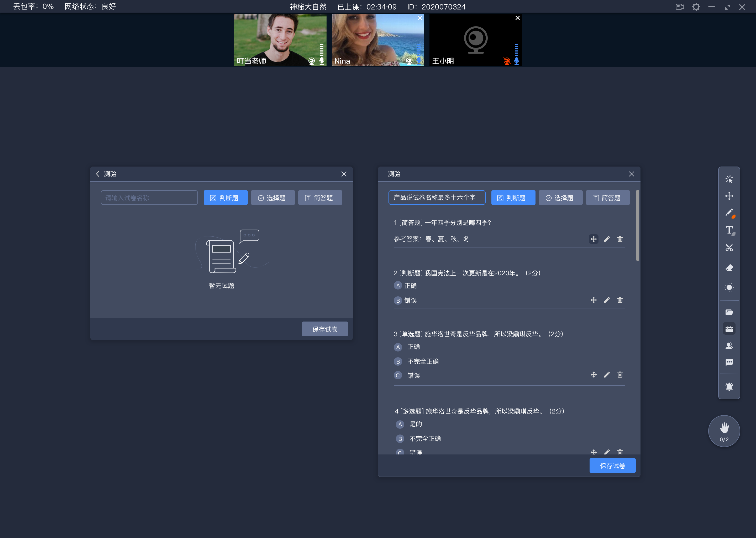The width and height of the screenshot is (756, 538).
Task: Click the text insert tool icon
Action: 729,231
